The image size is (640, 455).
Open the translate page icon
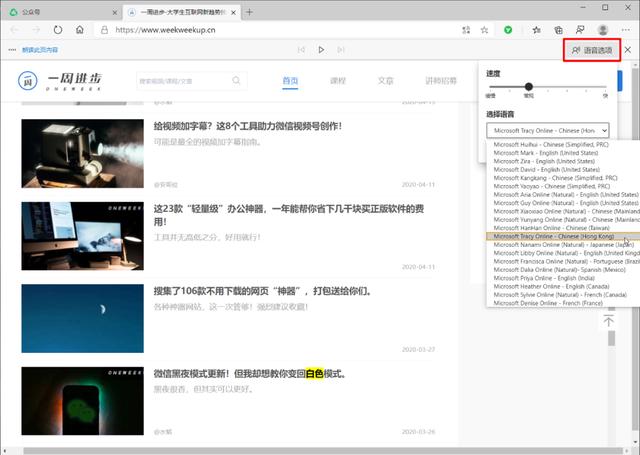click(466, 30)
